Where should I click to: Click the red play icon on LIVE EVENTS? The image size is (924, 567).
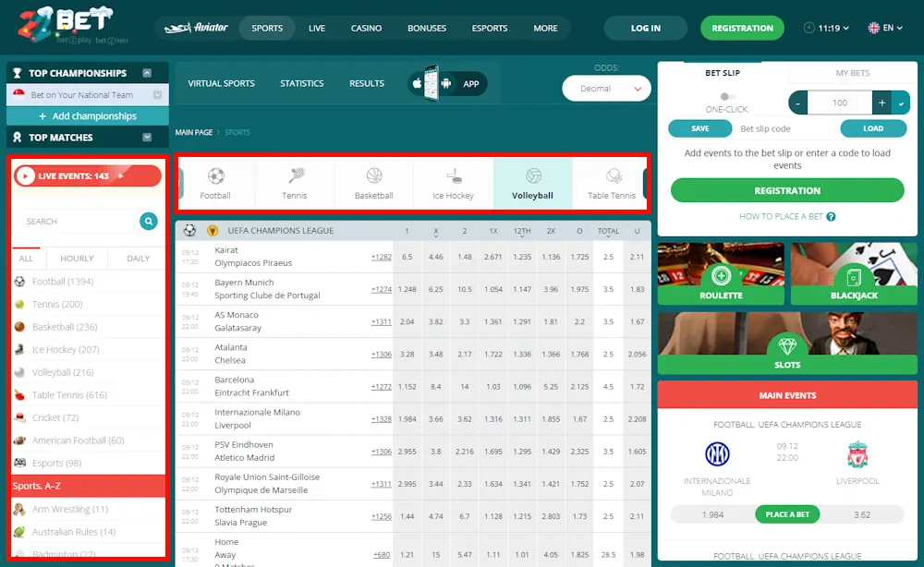click(25, 175)
